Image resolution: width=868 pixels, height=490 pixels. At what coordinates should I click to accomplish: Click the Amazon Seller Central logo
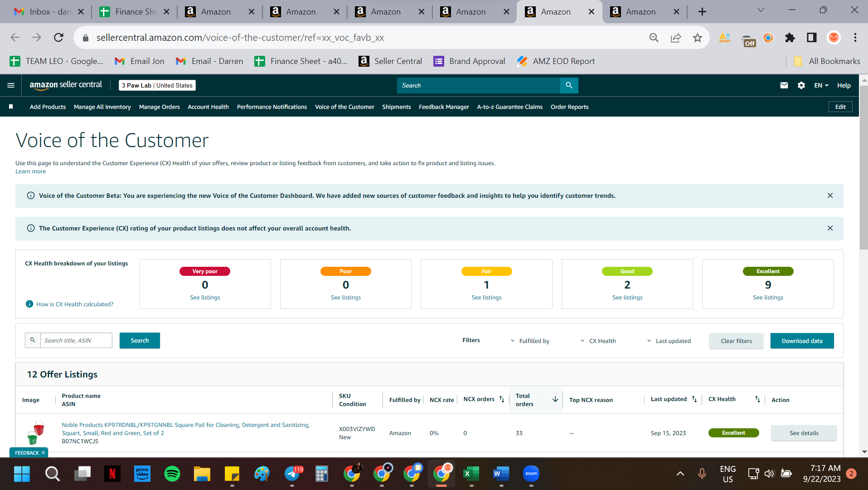pos(66,85)
